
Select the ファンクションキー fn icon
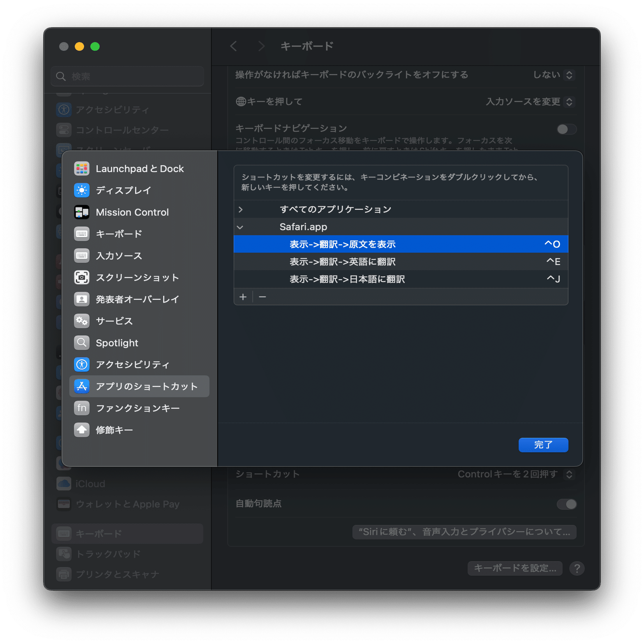coord(82,408)
